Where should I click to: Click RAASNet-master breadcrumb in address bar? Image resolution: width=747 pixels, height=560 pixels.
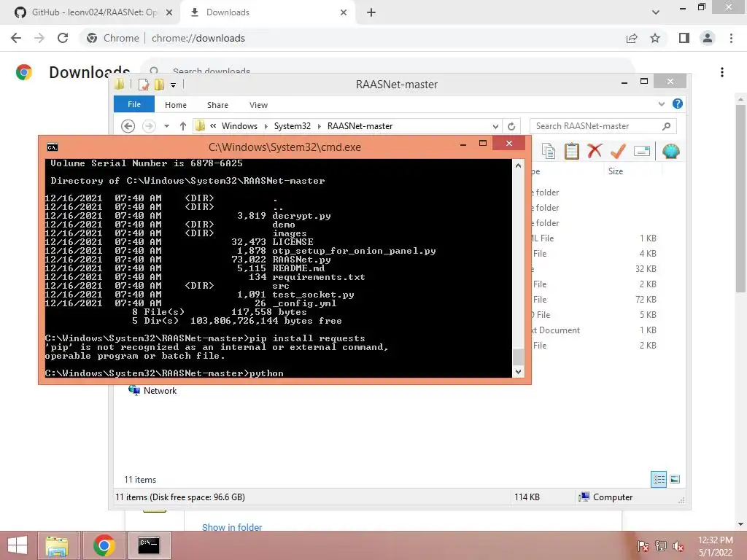pos(360,126)
